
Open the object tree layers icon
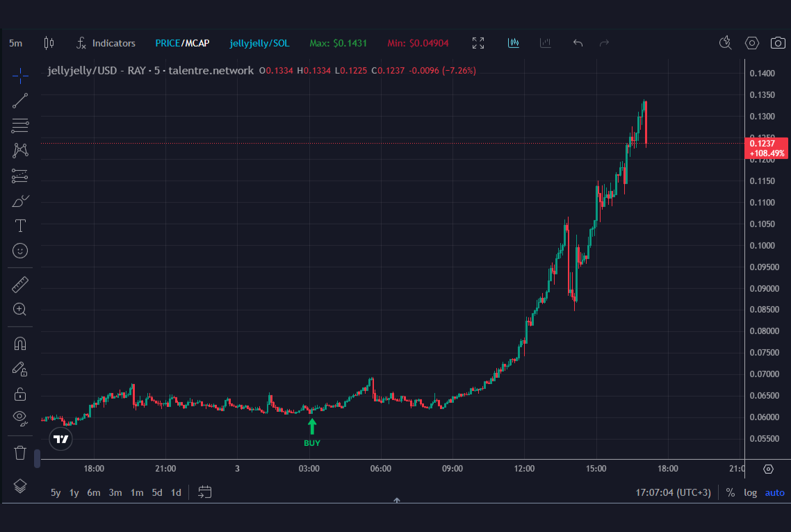coord(20,486)
